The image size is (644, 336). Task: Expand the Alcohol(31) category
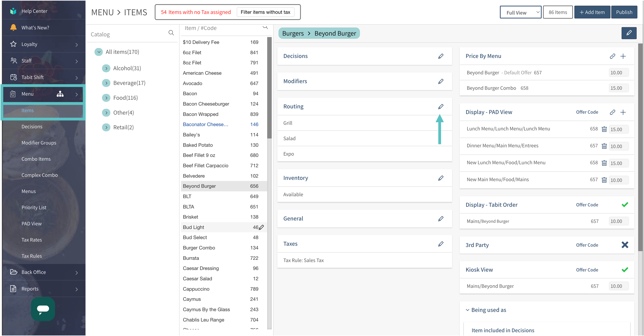coord(106,68)
